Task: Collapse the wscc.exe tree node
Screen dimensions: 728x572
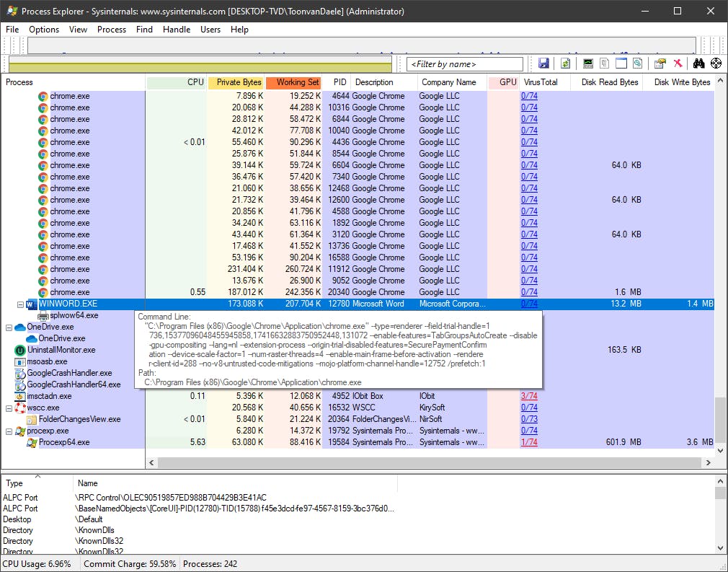Action: point(9,408)
